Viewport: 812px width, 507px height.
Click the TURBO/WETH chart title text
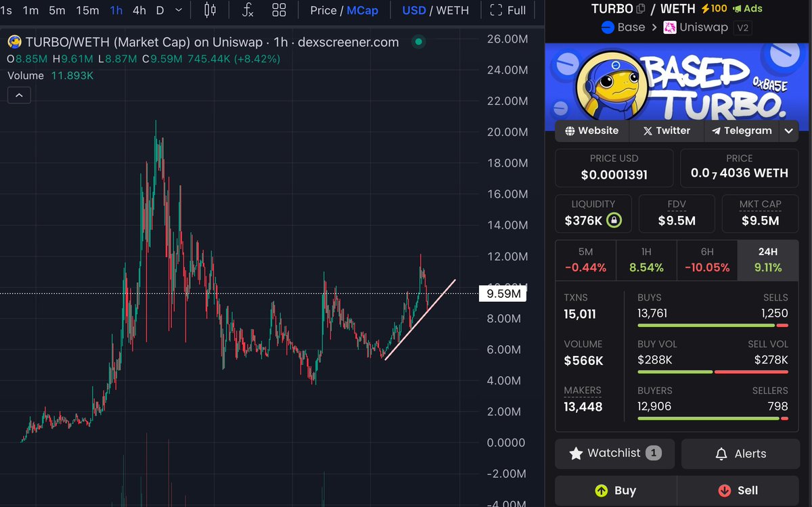point(212,42)
